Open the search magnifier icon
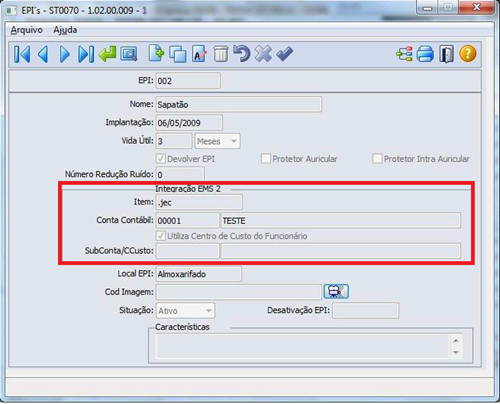500x404 pixels. (x=129, y=54)
